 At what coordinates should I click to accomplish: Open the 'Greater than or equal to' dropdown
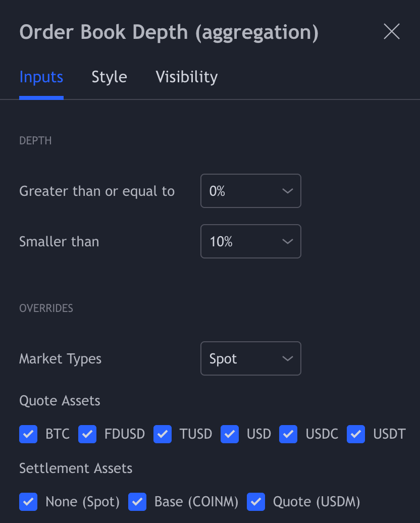point(250,191)
